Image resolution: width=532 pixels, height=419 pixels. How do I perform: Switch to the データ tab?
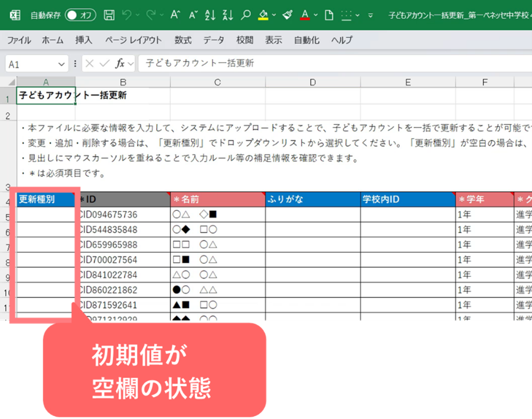(x=214, y=40)
